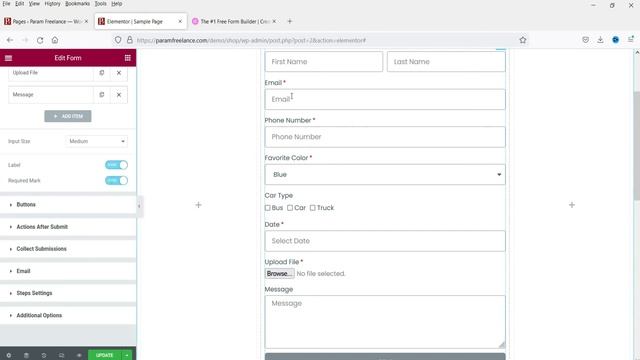Close the Elementor Sample Page tab

(x=180, y=21)
